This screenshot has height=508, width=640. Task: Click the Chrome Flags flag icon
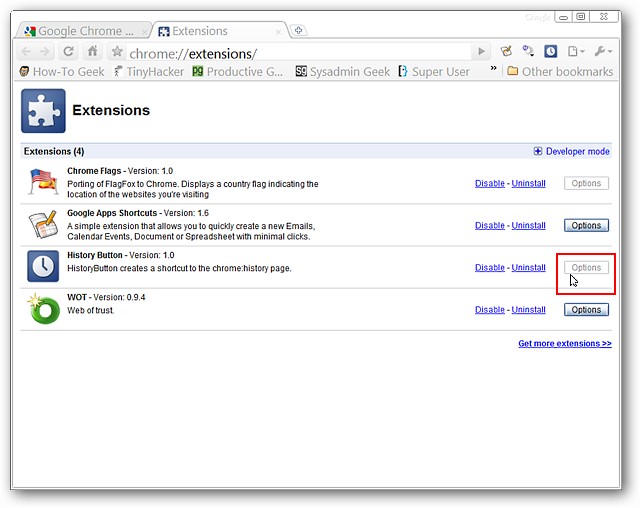[43, 182]
